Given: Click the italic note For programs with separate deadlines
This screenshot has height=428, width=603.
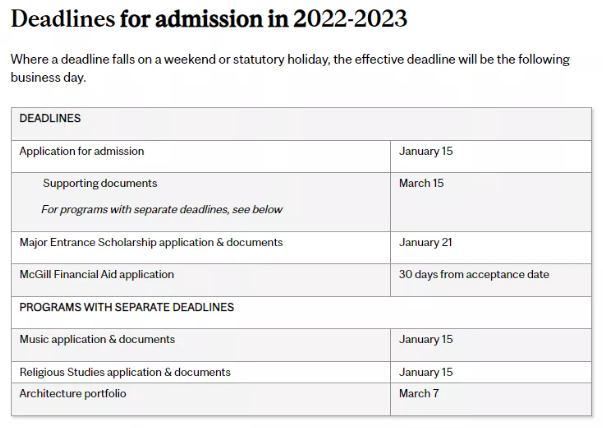Looking at the screenshot, I should (x=162, y=209).
